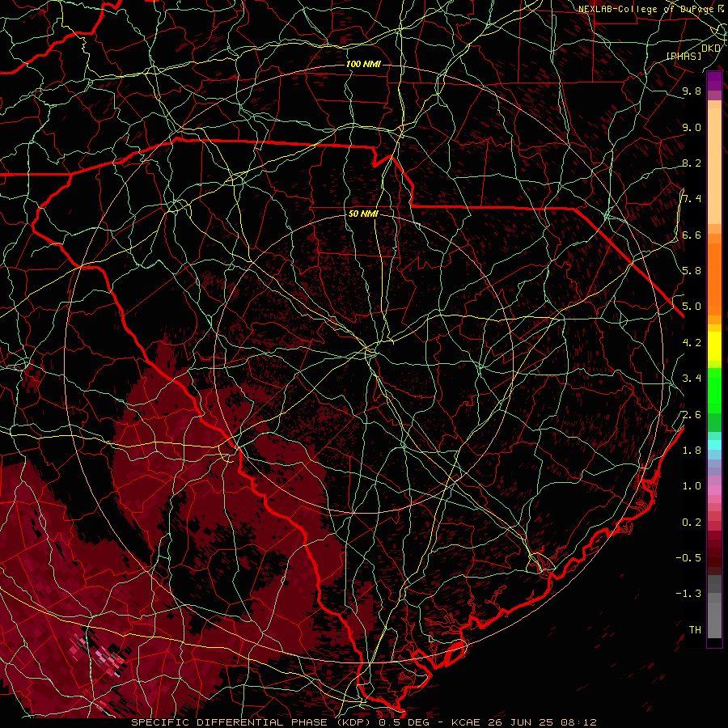This screenshot has height=728, width=728.
Task: Click the 50 NMI range ring label
Action: coord(363,214)
